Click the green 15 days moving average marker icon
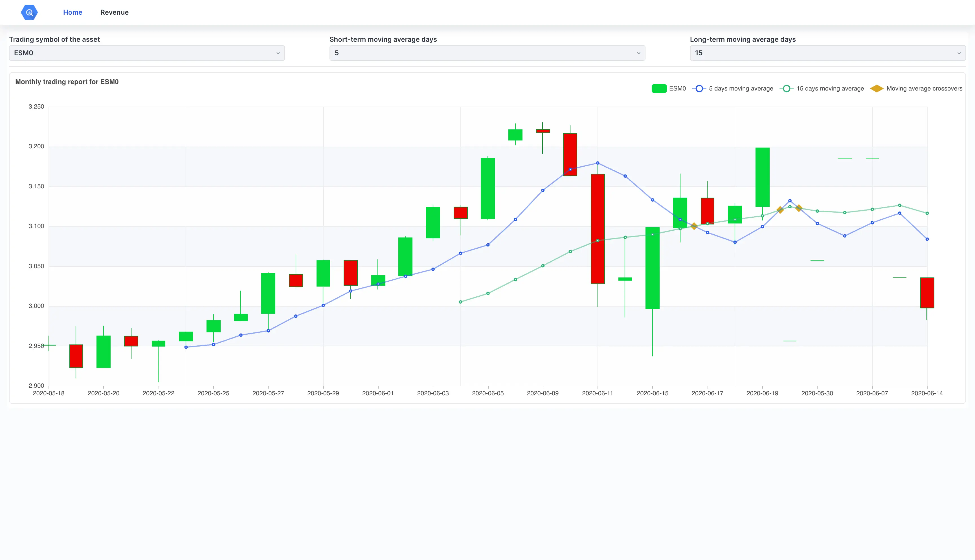This screenshot has height=560, width=975. 786,88
